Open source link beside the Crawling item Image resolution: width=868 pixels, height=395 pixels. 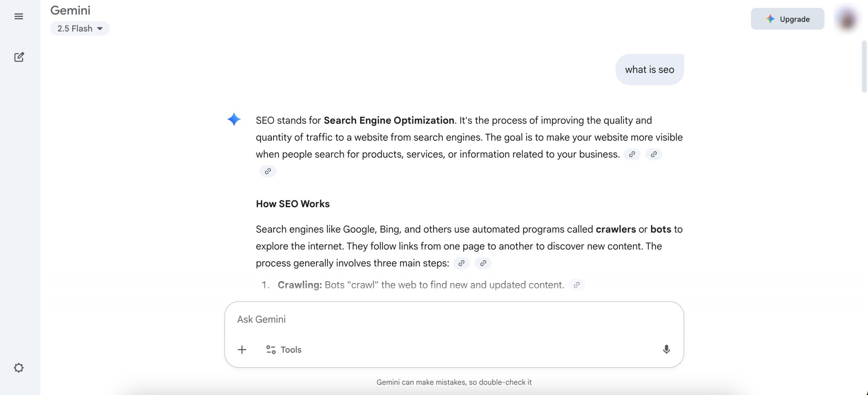576,285
